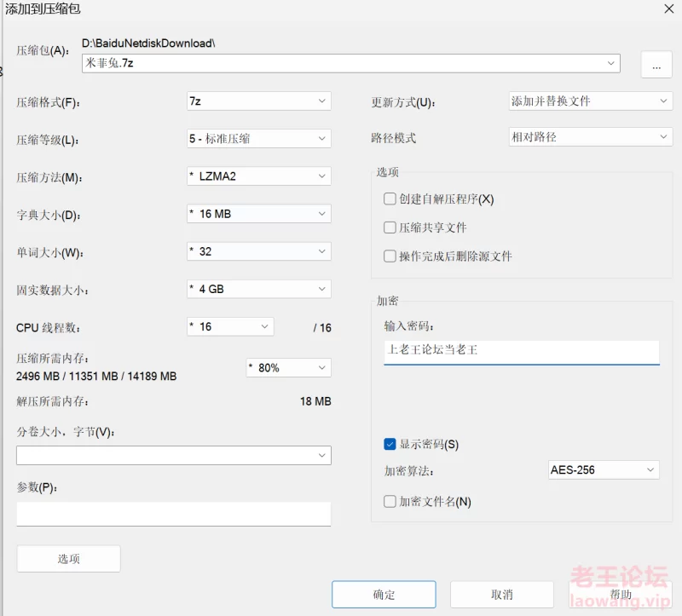Click the CPU 线程数: label

coord(49,327)
